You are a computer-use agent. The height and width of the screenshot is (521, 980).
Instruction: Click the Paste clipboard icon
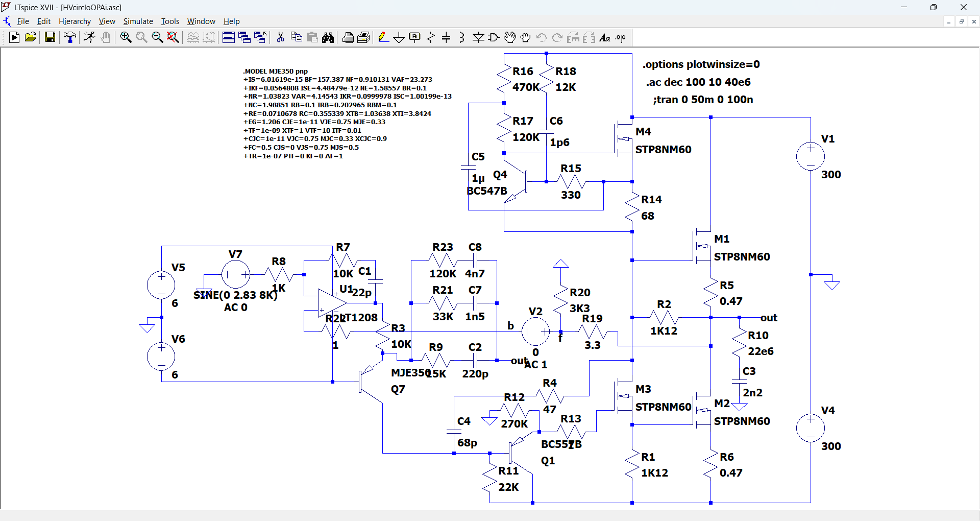(312, 37)
